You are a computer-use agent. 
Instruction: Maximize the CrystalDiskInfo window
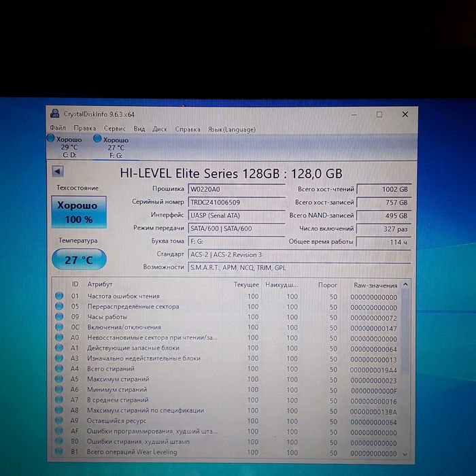379,114
